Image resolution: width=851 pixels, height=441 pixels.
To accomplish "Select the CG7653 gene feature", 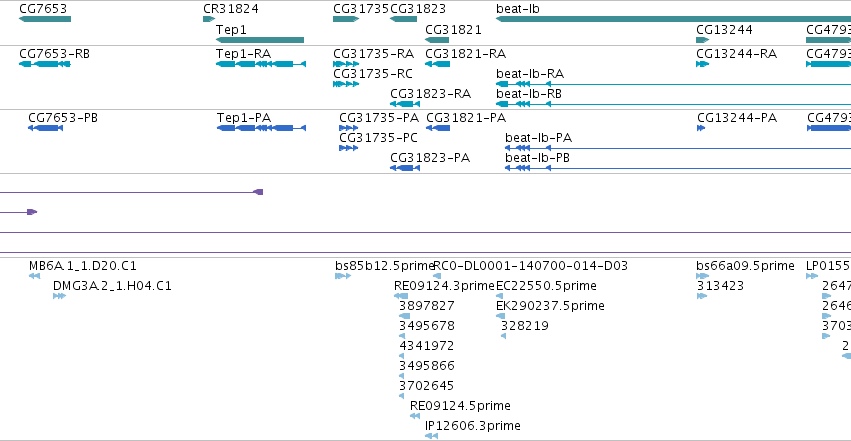I will (x=45, y=19).
